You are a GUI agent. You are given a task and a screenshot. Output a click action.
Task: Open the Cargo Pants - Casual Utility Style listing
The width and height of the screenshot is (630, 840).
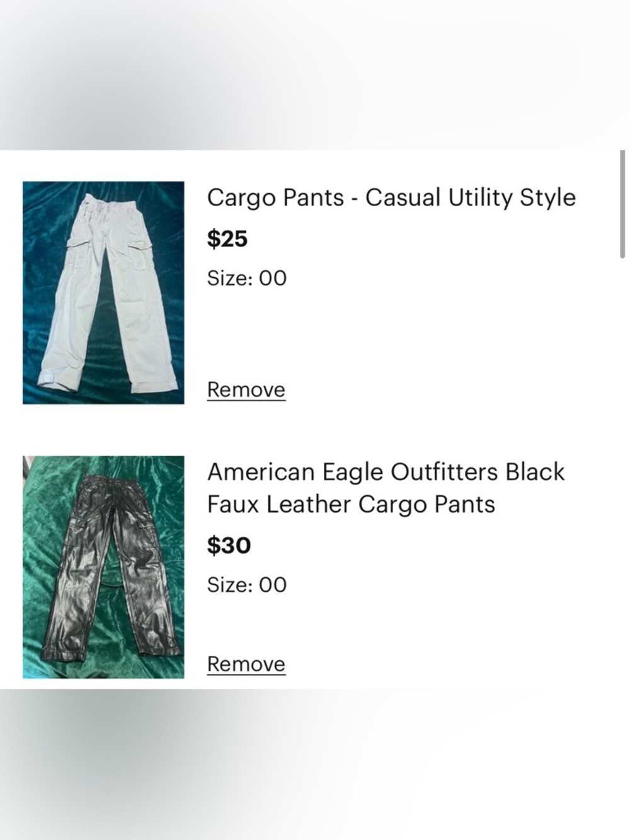click(x=391, y=198)
